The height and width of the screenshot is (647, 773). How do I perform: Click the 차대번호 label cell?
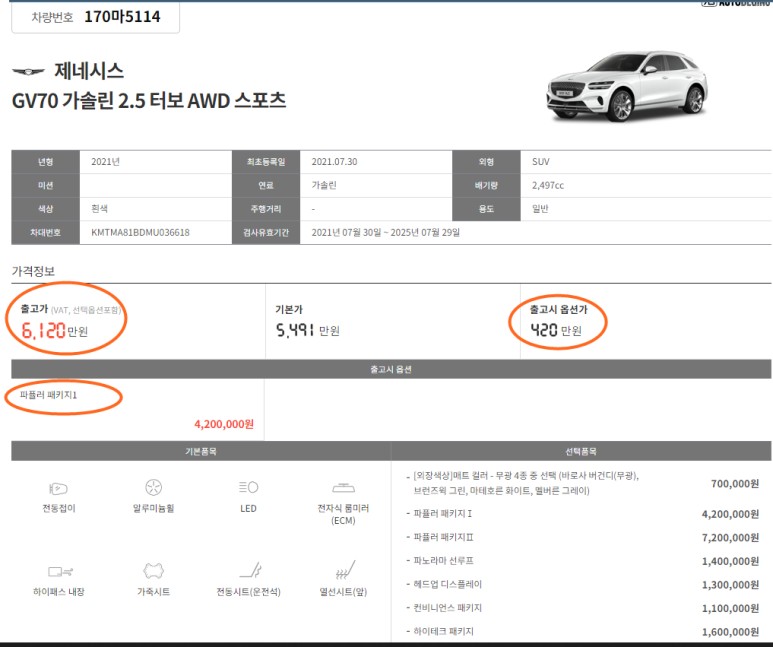click(45, 232)
